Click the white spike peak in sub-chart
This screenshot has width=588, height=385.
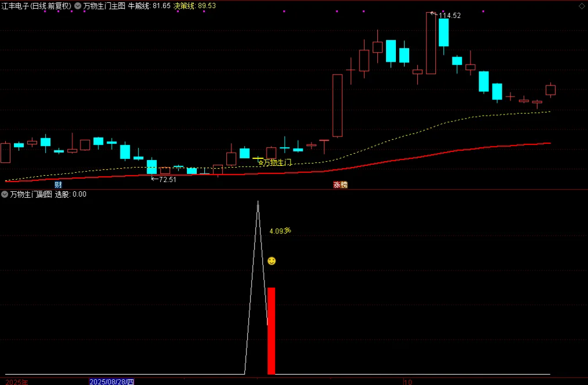click(x=258, y=203)
